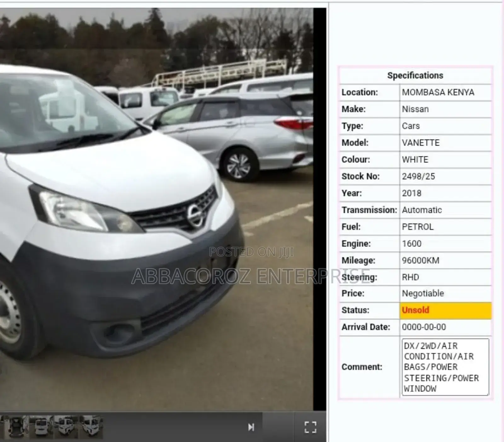The image size is (504, 442).
Task: Click the main Nissan van photo
Action: (x=157, y=209)
